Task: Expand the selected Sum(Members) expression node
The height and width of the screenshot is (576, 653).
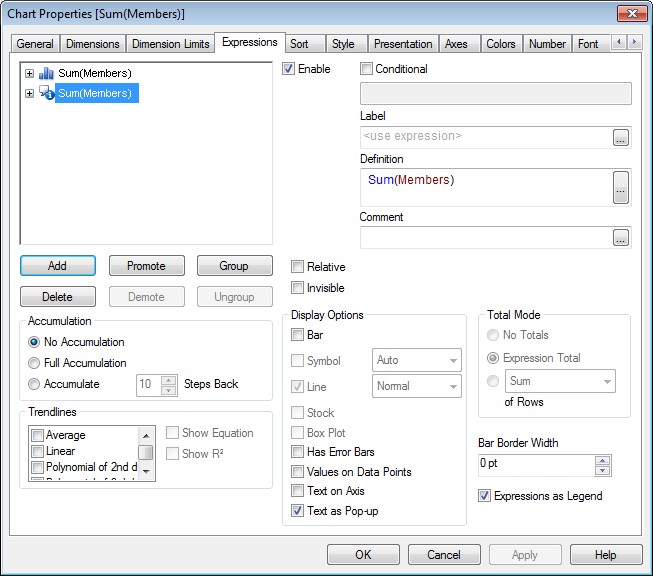Action: click(29, 93)
